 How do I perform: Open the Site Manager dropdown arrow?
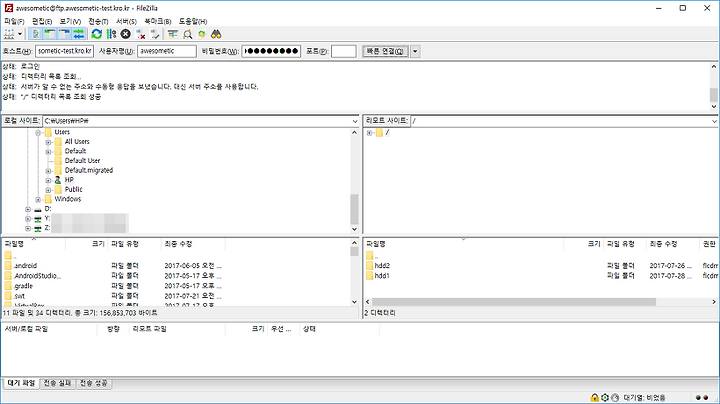[20, 34]
